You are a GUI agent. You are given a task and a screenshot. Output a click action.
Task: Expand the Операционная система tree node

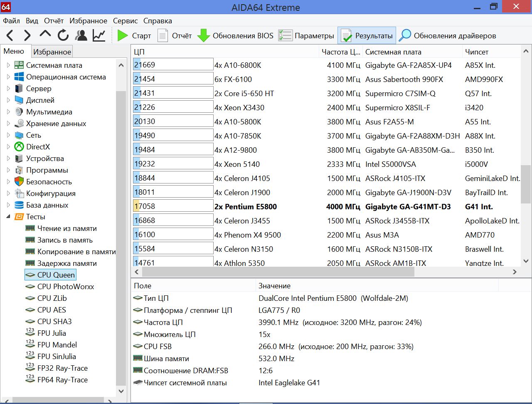pyautogui.click(x=8, y=77)
